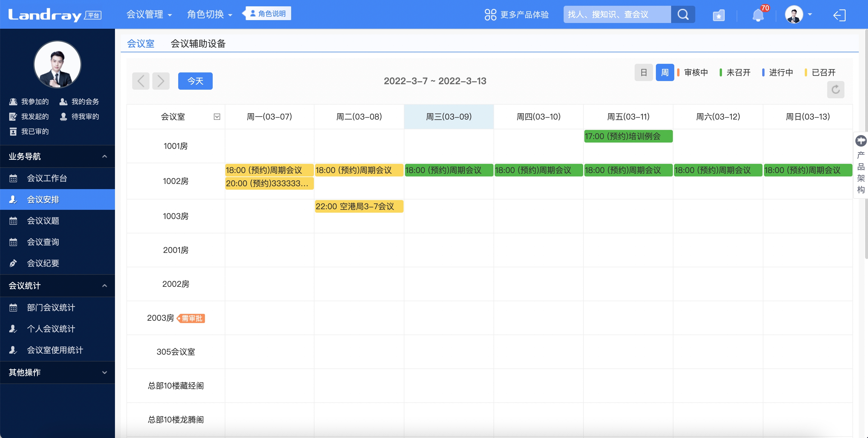
Task: Collapse the 业务导航 section
Action: pos(104,156)
